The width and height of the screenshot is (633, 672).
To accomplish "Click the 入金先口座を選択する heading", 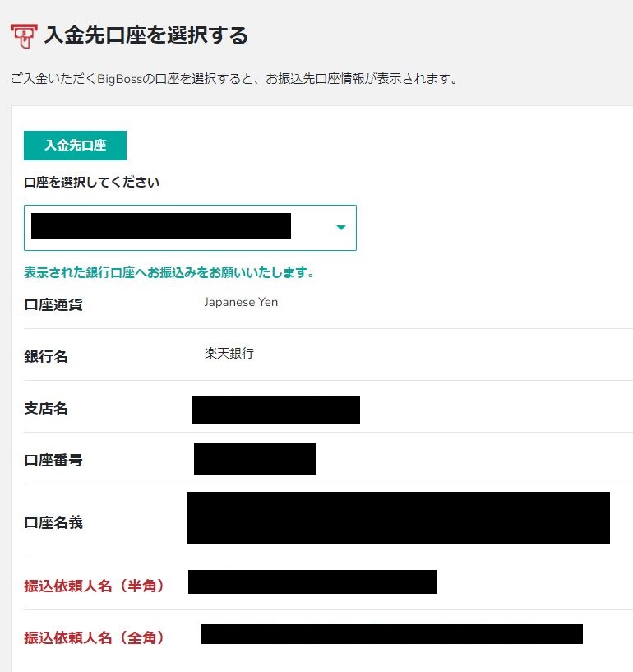I will 146,35.
